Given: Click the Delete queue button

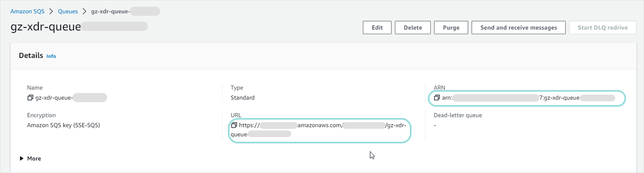Looking at the screenshot, I should coord(413,28).
